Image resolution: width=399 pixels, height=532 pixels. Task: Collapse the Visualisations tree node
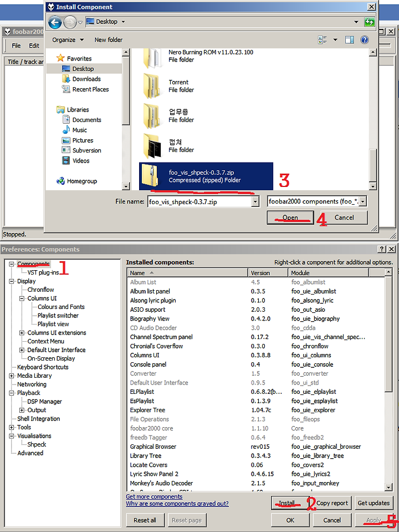coord(12,436)
